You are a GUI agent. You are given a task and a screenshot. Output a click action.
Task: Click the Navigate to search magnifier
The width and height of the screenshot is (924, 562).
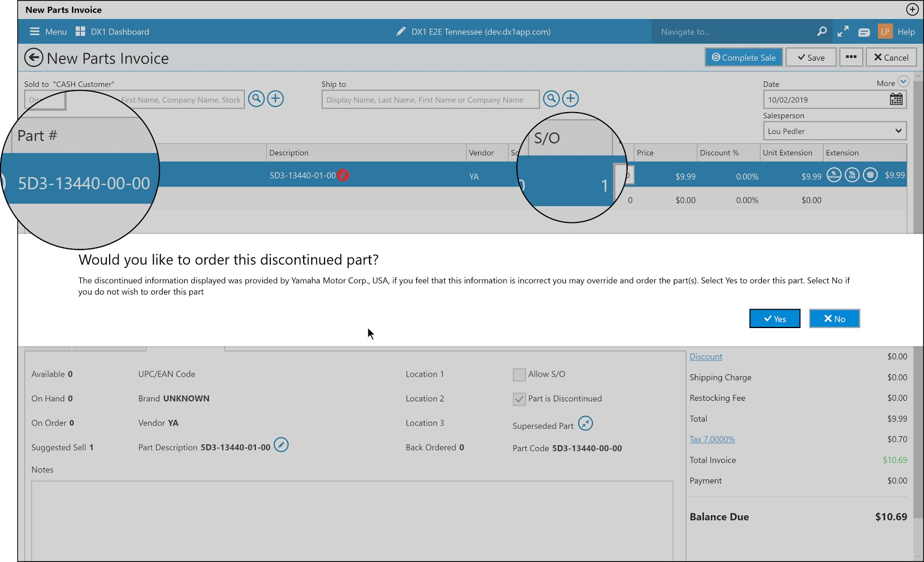click(822, 32)
